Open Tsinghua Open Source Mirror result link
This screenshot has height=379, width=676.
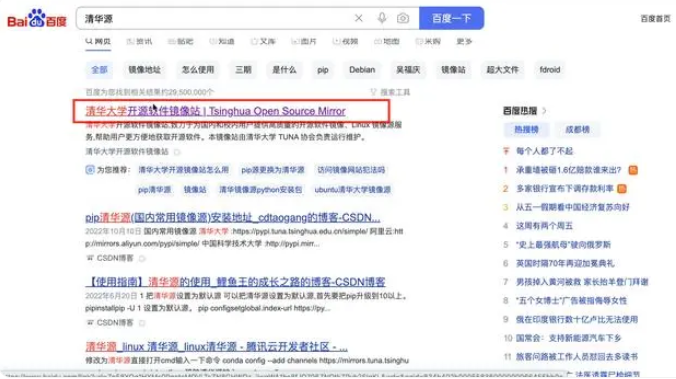pyautogui.click(x=215, y=111)
